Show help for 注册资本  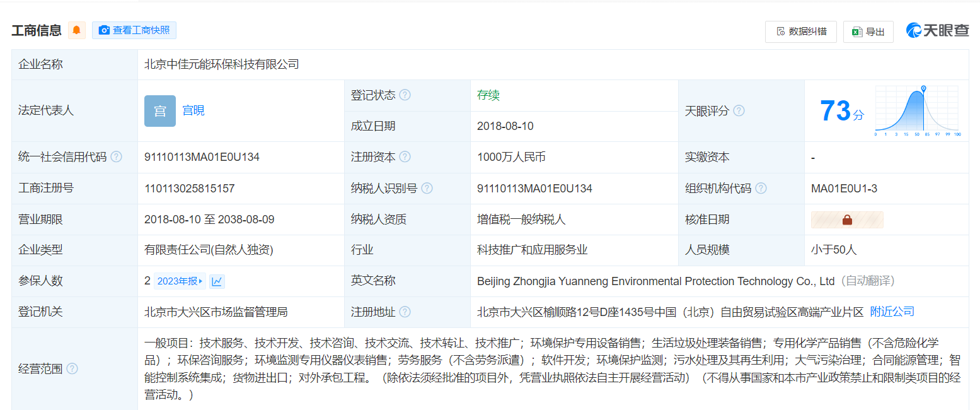coord(405,157)
